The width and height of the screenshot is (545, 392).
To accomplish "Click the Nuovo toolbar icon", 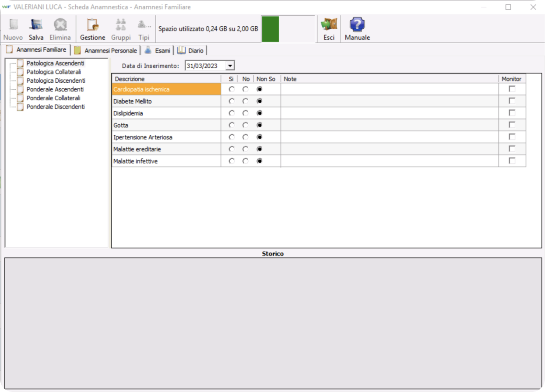I will click(13, 29).
